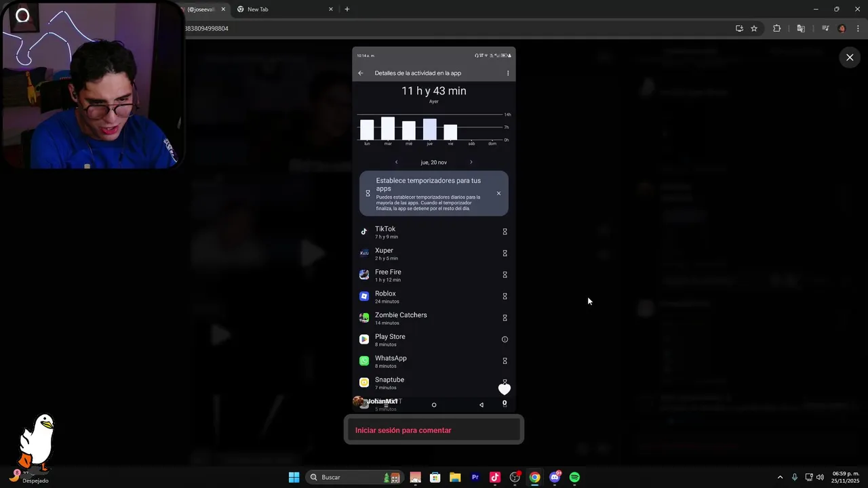Tap the white heart like button

(505, 389)
